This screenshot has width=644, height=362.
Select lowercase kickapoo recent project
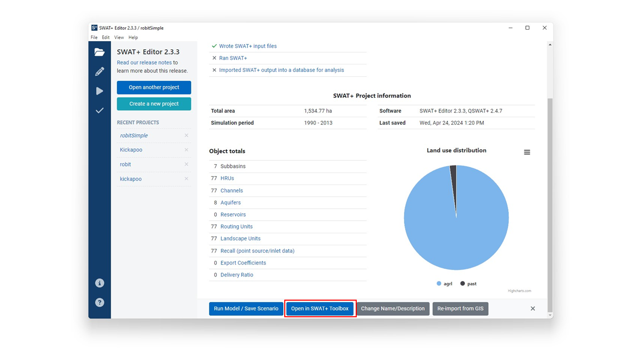tap(131, 179)
